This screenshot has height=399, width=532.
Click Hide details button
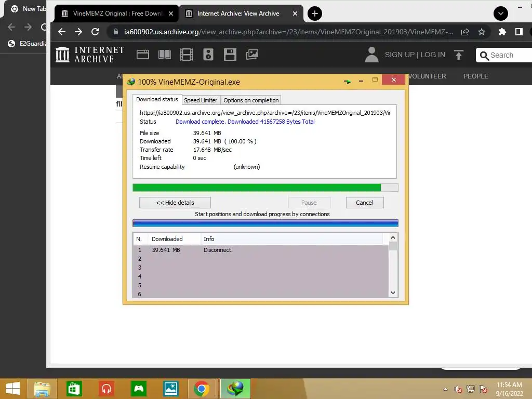click(175, 203)
